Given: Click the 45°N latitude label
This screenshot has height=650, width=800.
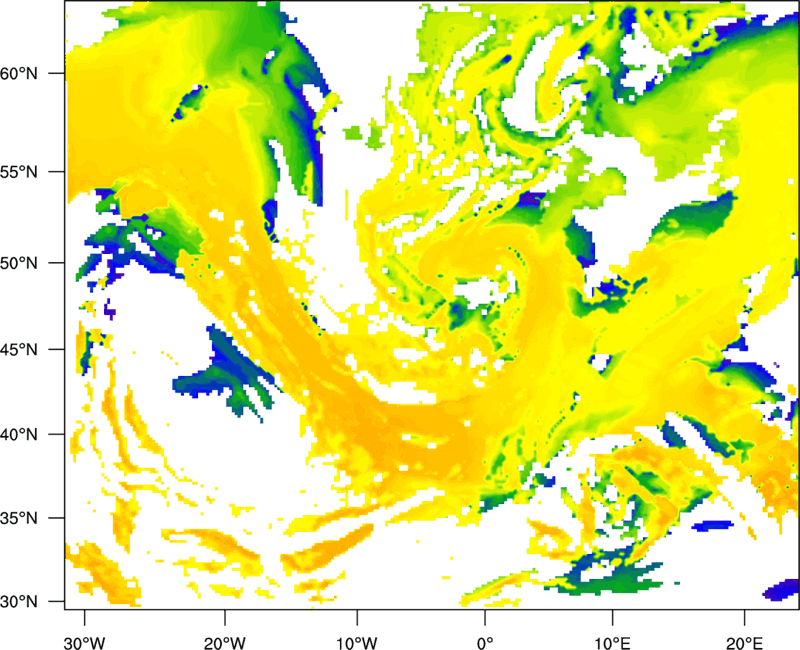Looking at the screenshot, I should point(19,349).
